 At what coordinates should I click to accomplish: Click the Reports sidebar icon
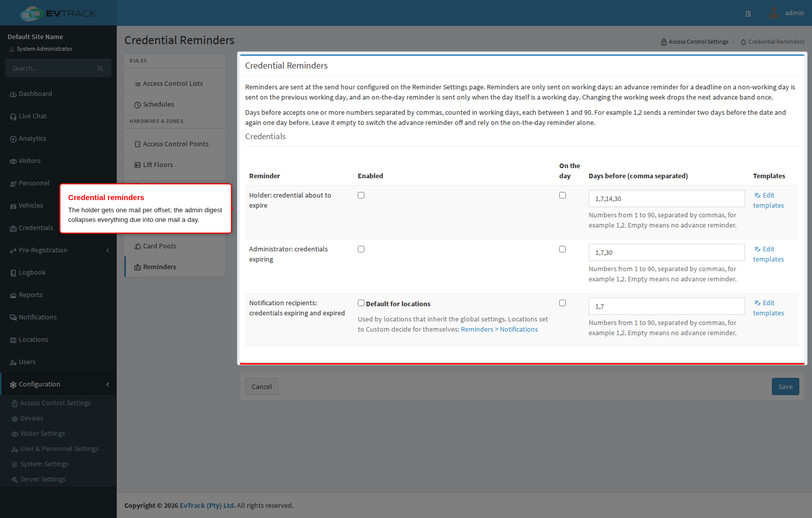click(x=13, y=296)
